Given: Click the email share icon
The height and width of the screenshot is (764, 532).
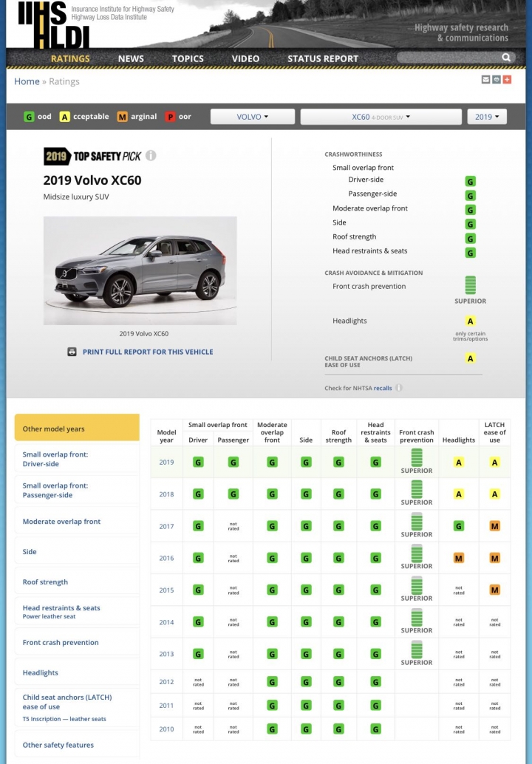Looking at the screenshot, I should [x=485, y=79].
